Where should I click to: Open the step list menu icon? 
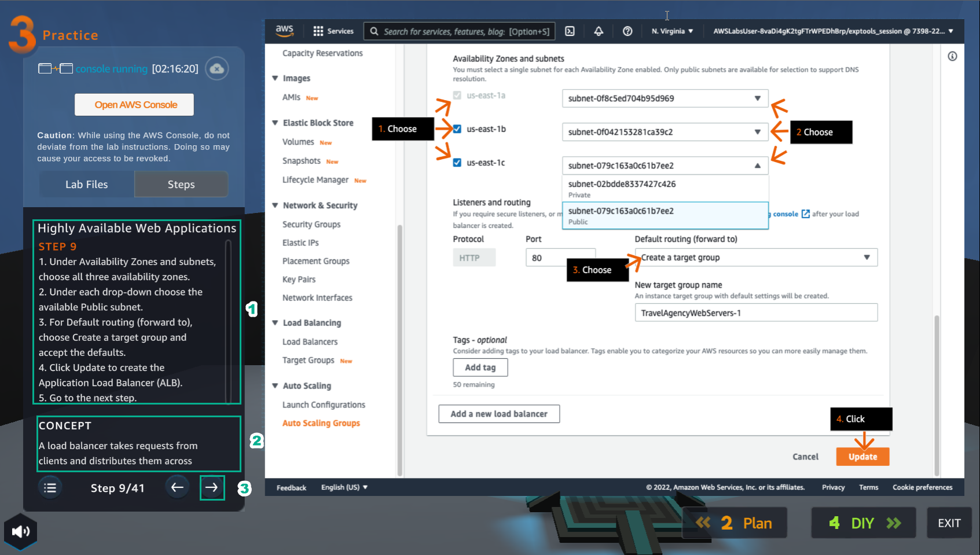[50, 488]
